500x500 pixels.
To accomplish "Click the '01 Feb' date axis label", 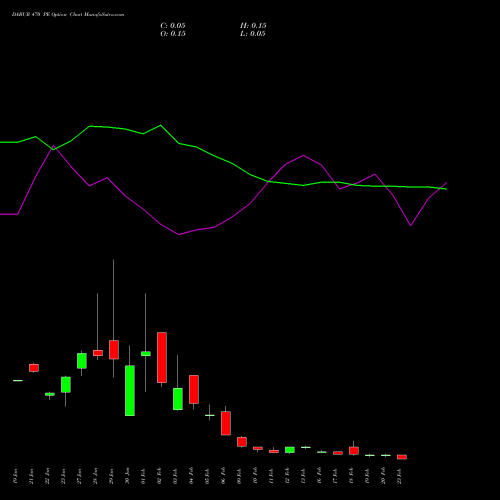I will (143, 476).
